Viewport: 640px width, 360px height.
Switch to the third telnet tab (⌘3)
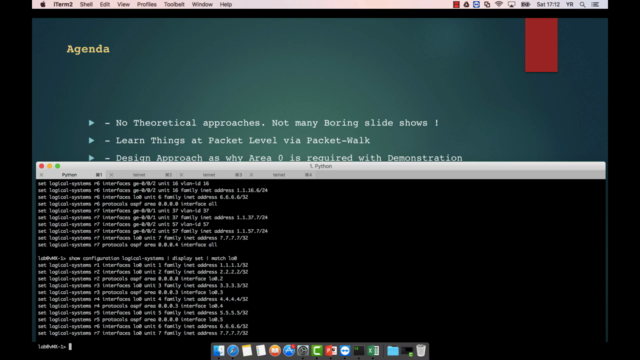209,175
